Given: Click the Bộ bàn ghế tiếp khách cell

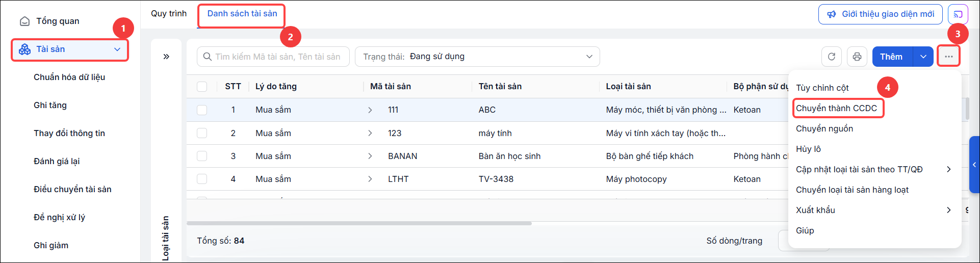Looking at the screenshot, I should [x=650, y=156].
